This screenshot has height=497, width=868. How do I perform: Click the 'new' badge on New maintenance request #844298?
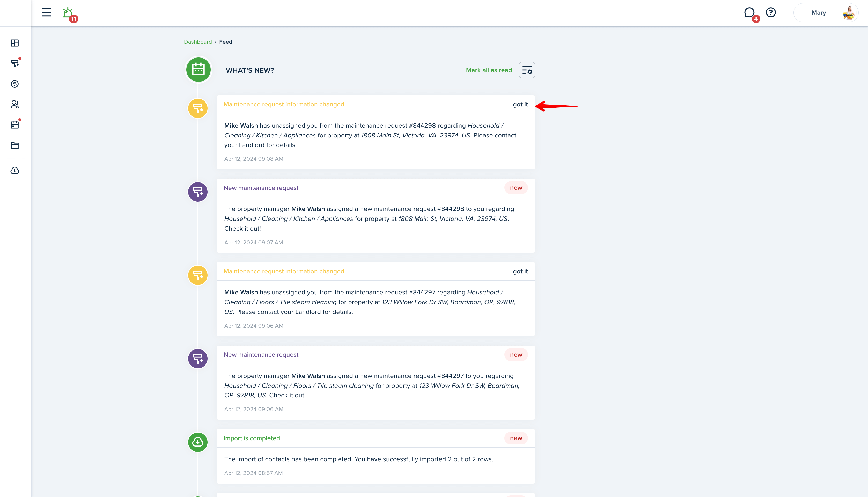point(516,188)
